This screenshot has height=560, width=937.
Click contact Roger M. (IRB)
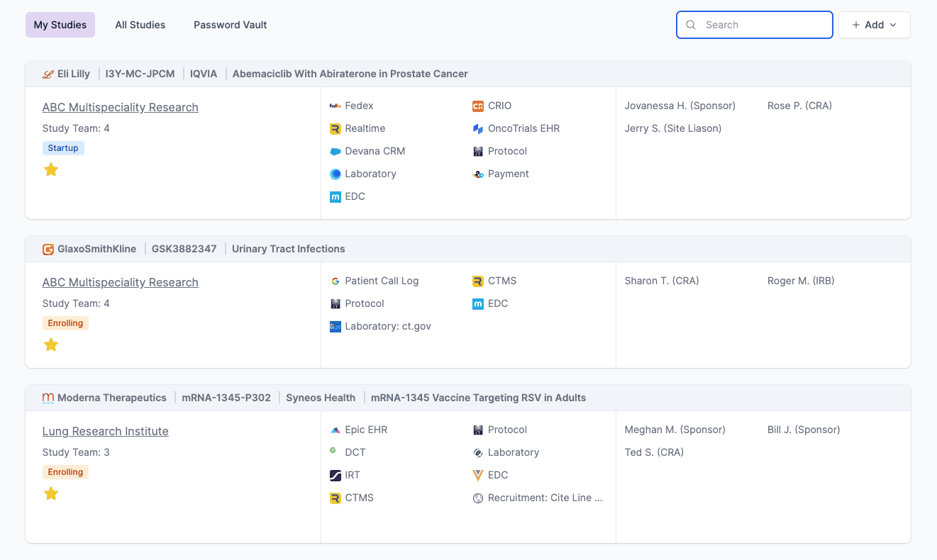click(x=801, y=281)
